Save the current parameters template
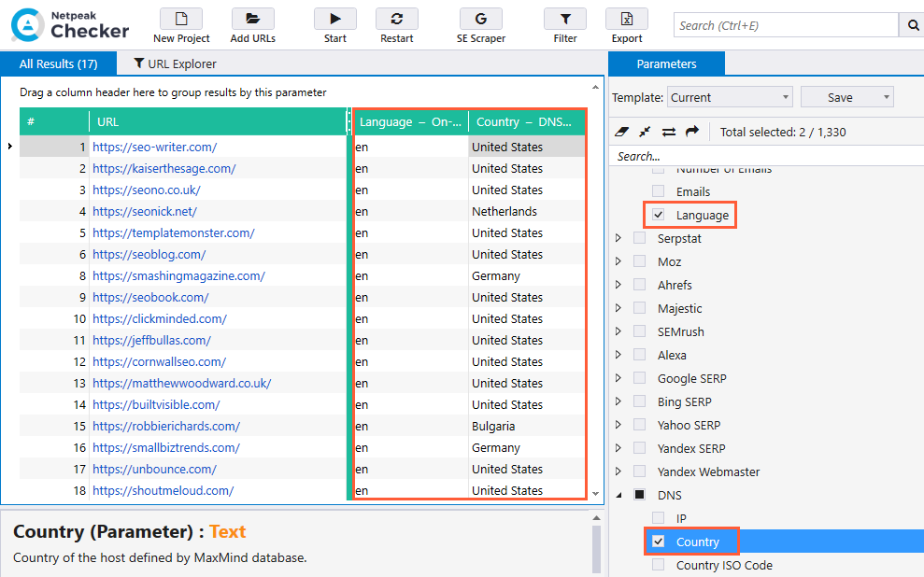924x577 pixels. click(x=840, y=97)
